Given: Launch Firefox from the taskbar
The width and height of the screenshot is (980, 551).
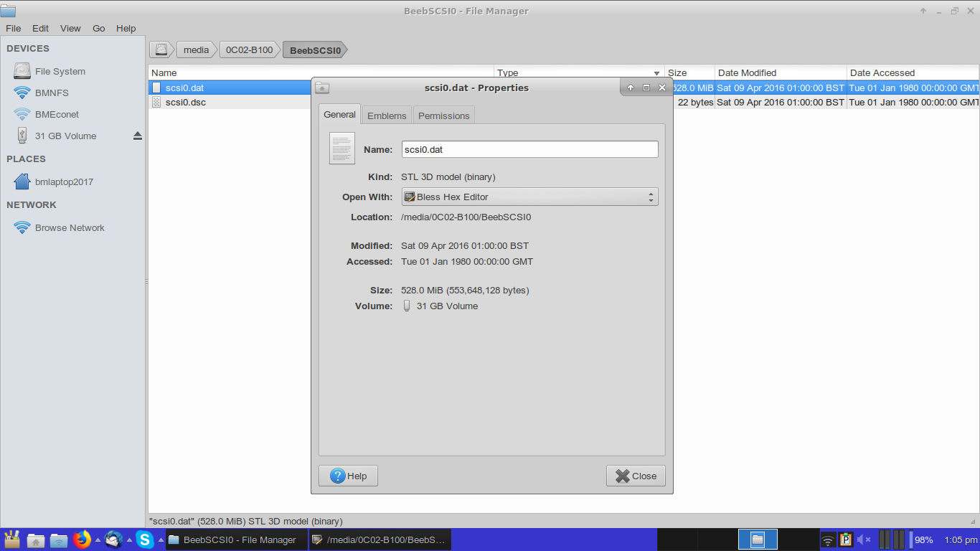Looking at the screenshot, I should 82,540.
